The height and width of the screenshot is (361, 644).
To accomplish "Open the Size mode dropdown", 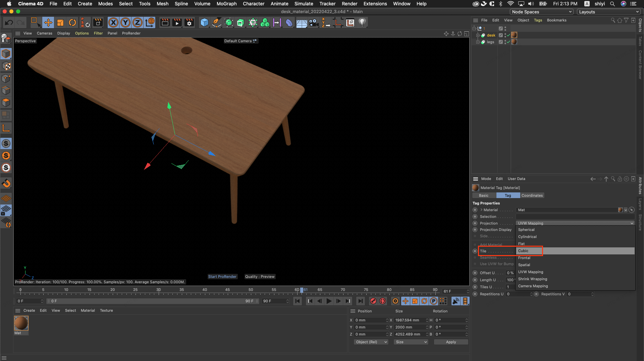I will pos(411,342).
